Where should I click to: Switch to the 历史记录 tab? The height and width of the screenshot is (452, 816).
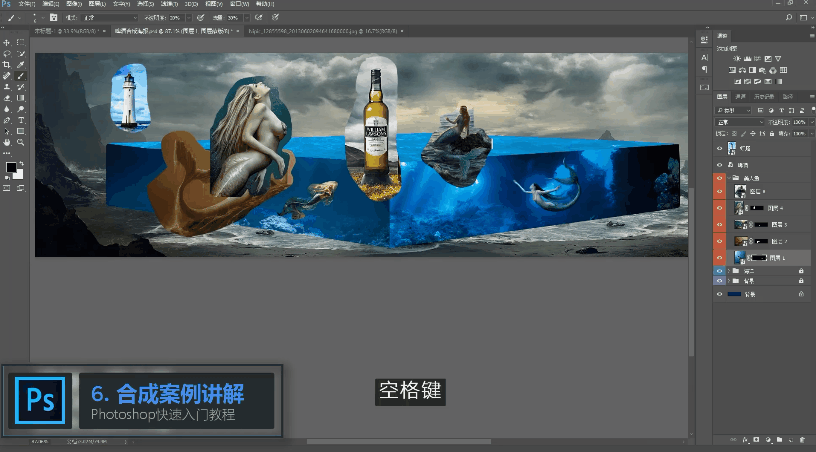(764, 96)
